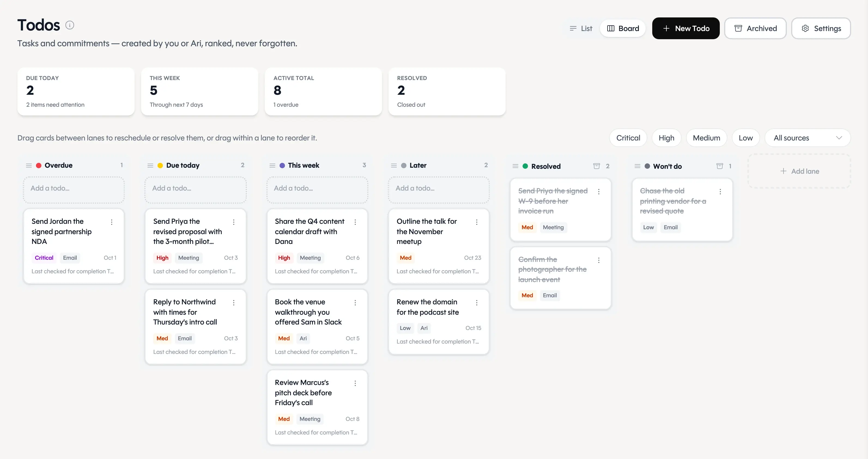Click Add a todo field in This week lane
Image resolution: width=868 pixels, height=459 pixels.
click(317, 190)
